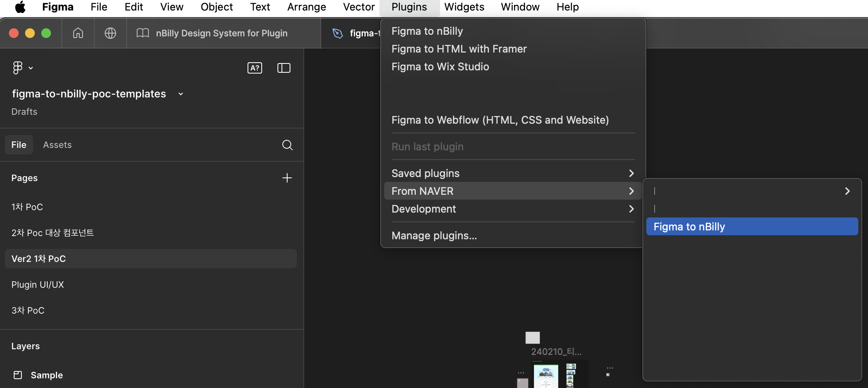Click the 240210 frame thumbnail on canvas
This screenshot has width=868, height=388.
[x=546, y=375]
